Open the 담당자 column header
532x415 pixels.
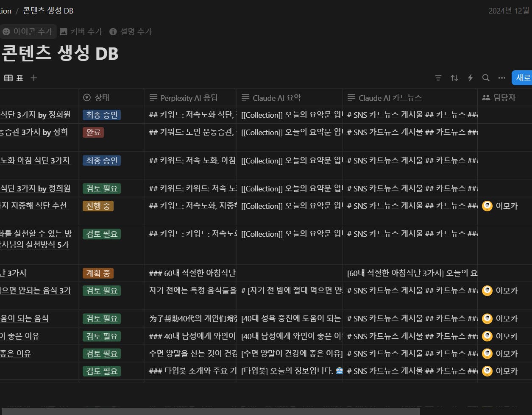point(504,97)
